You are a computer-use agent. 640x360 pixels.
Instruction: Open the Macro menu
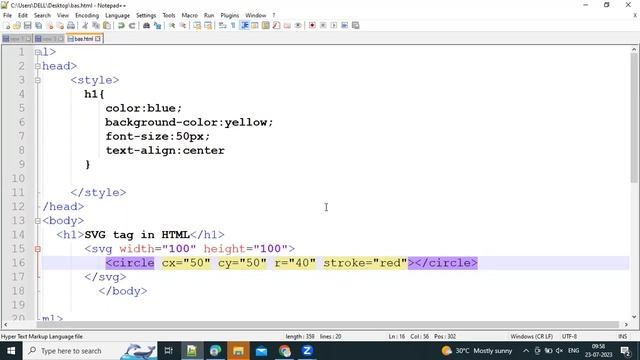point(189,15)
